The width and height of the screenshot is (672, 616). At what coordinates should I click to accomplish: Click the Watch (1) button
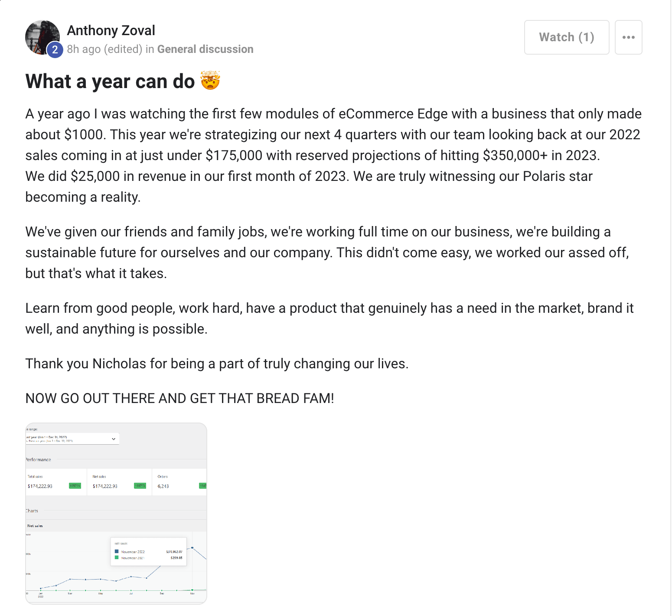(x=567, y=37)
